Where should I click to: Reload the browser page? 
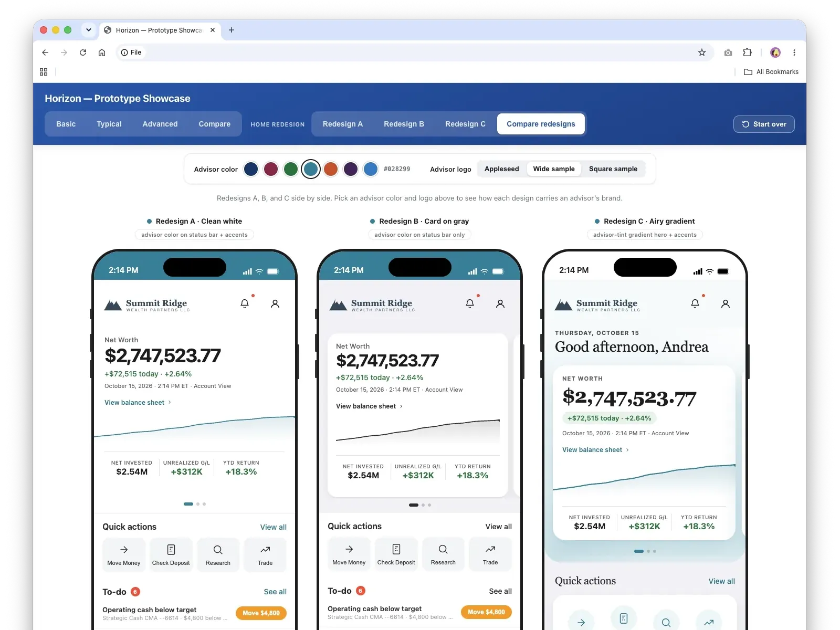83,52
